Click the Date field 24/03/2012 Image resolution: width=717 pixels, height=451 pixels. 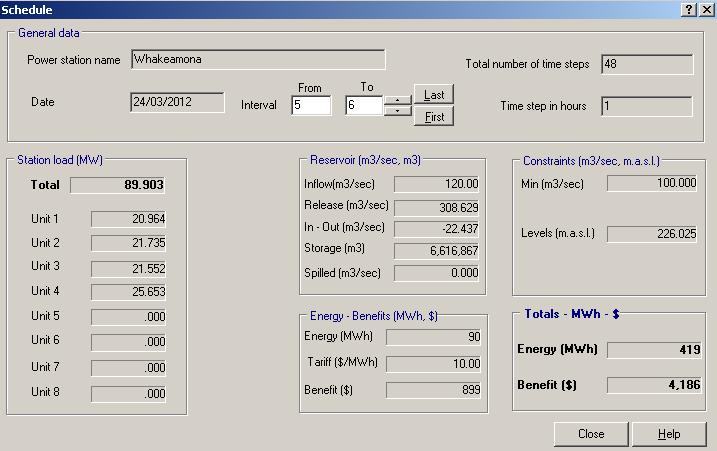coord(177,102)
